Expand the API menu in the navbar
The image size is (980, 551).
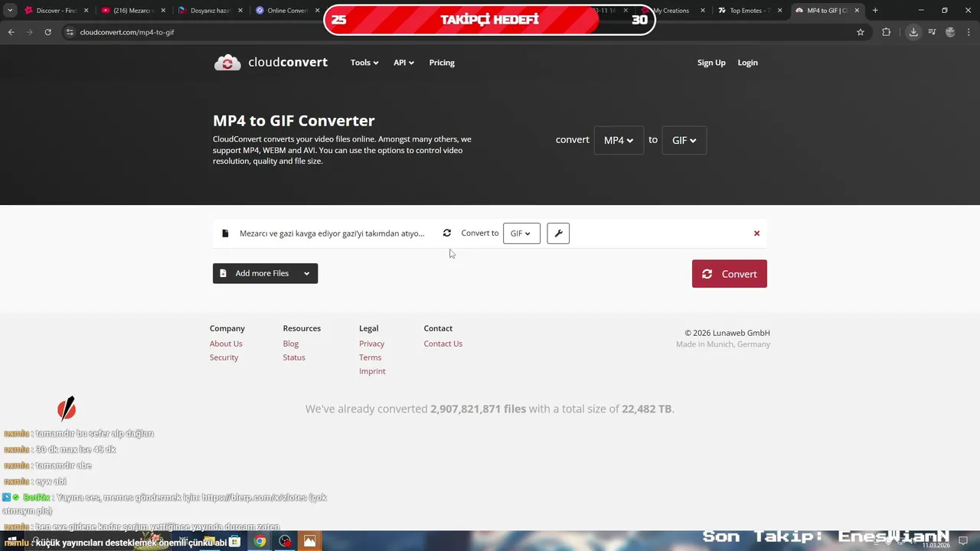point(403,63)
